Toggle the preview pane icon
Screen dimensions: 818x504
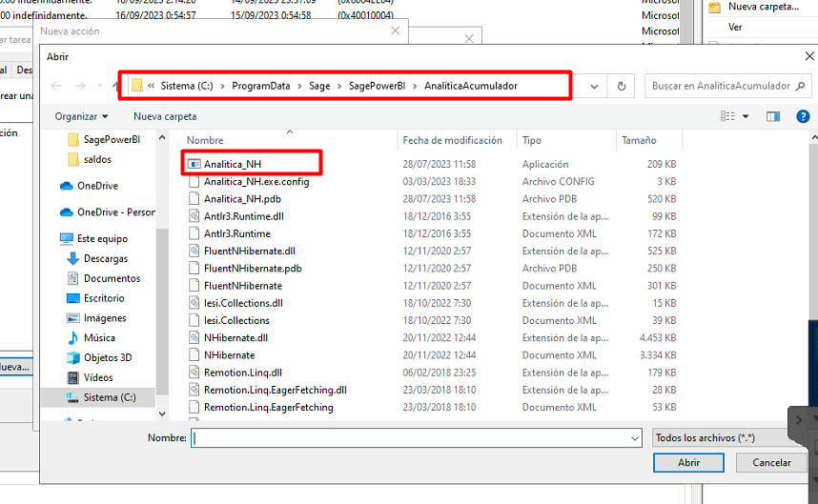tap(772, 116)
